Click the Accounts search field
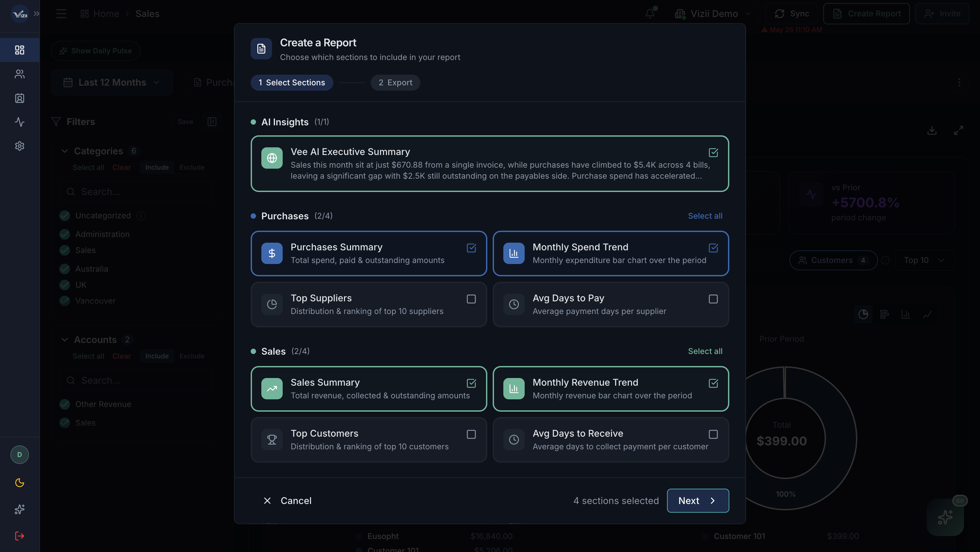The image size is (980, 552). point(136,380)
